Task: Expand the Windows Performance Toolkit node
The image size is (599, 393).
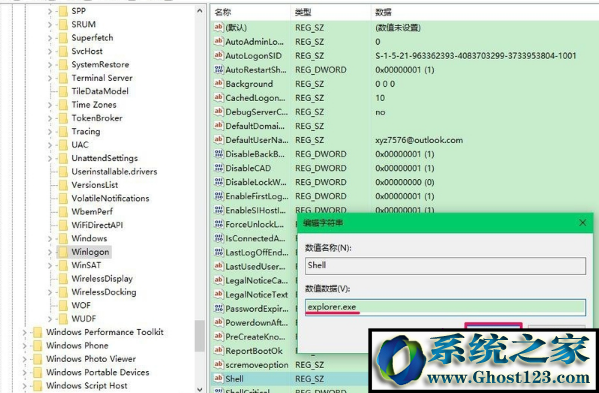Action: pyautogui.click(x=25, y=332)
